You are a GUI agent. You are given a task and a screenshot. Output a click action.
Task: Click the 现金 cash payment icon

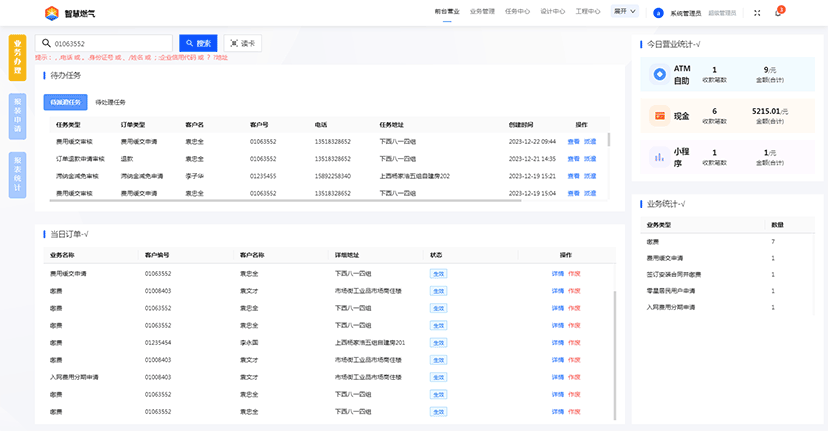(659, 115)
